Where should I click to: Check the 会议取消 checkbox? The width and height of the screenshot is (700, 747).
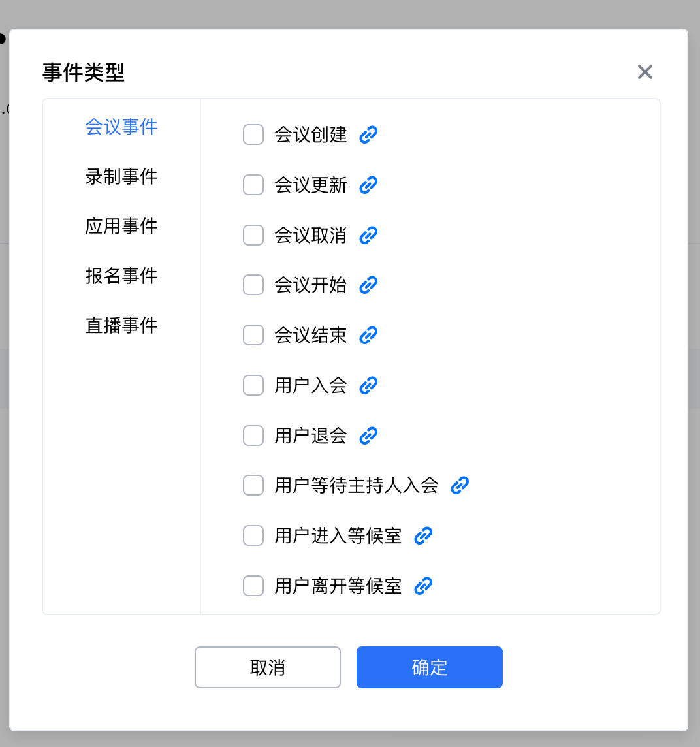pyautogui.click(x=253, y=235)
